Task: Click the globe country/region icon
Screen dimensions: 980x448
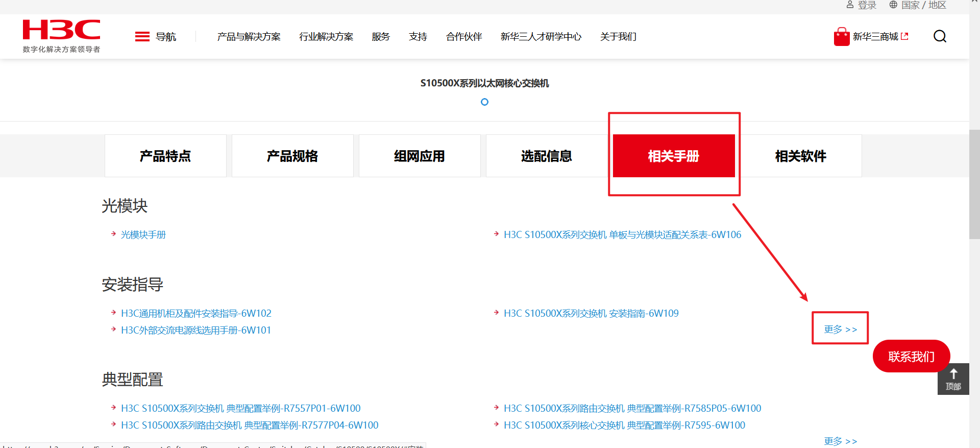Action: pos(893,5)
